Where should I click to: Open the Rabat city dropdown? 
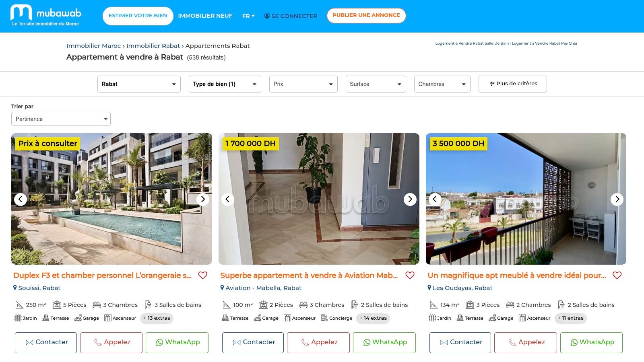[139, 84]
